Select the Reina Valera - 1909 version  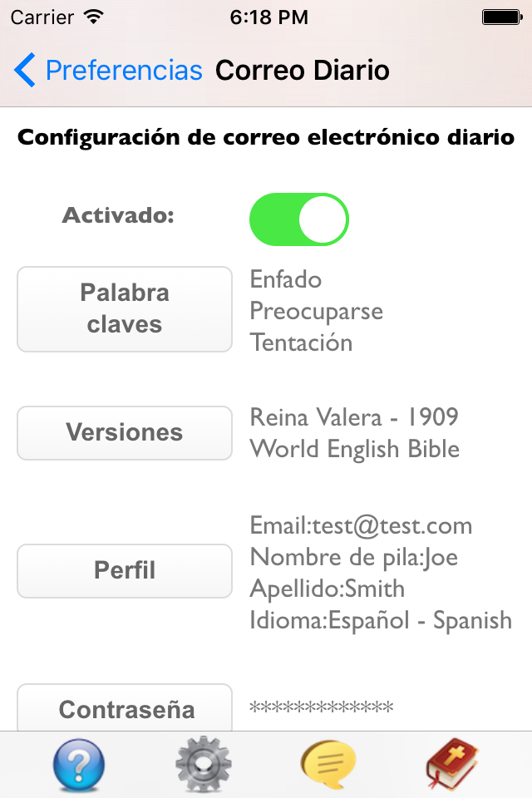pos(354,417)
